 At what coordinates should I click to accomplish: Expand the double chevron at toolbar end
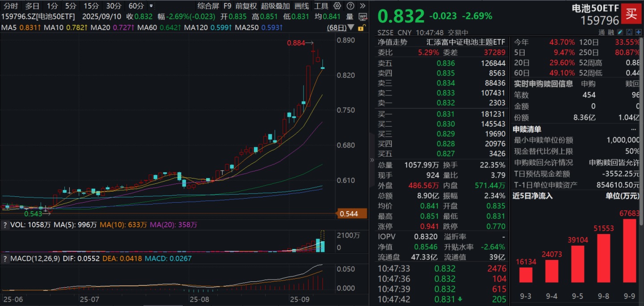coord(362,6)
